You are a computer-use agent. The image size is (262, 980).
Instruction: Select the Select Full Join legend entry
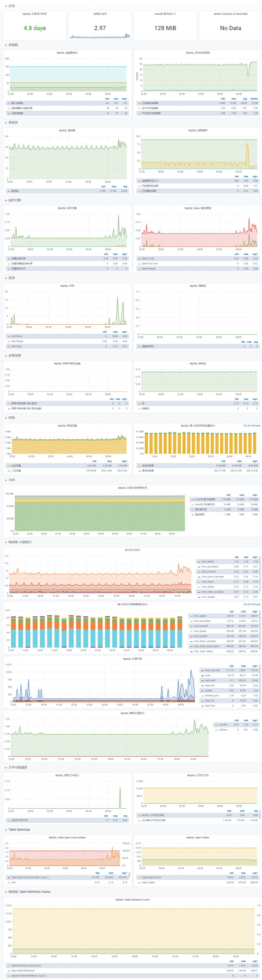(x=150, y=263)
